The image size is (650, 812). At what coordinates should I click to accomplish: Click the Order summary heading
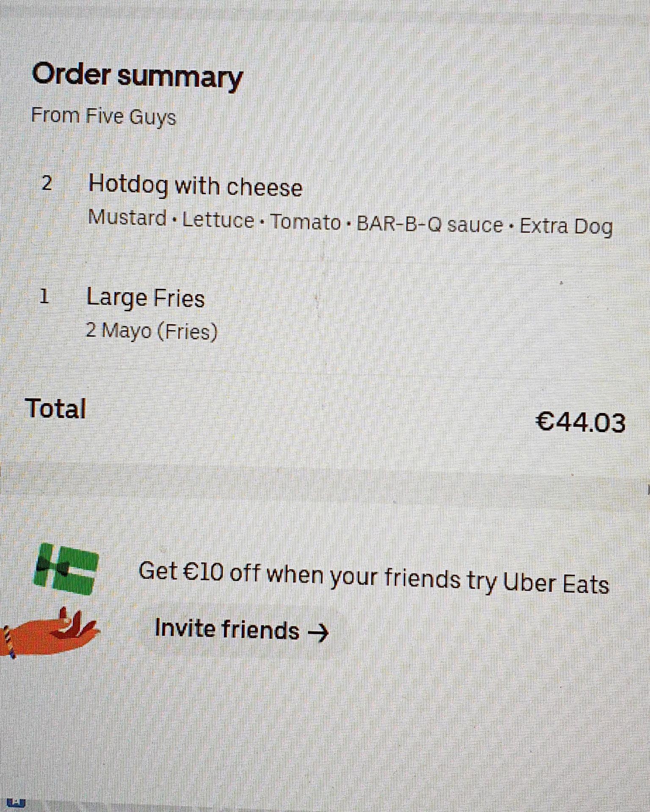point(137,76)
